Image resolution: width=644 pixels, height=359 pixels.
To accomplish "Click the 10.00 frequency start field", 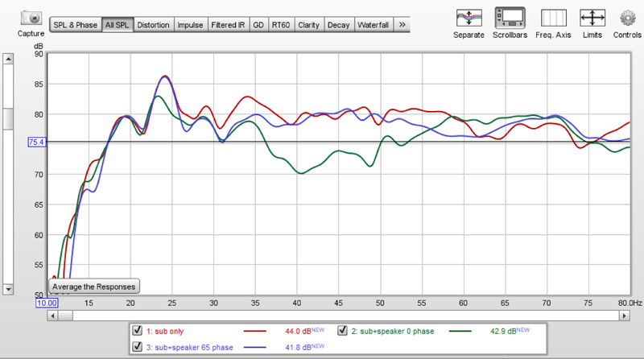I will pyautogui.click(x=47, y=302).
